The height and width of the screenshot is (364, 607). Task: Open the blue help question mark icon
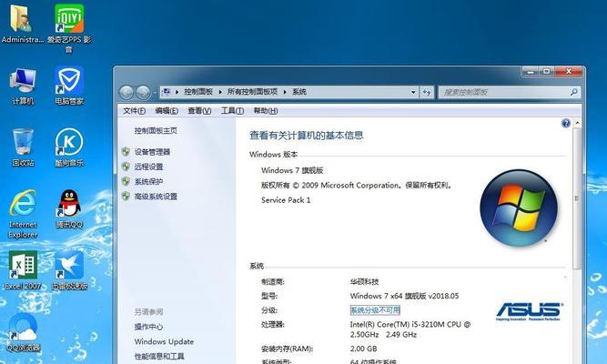(565, 123)
